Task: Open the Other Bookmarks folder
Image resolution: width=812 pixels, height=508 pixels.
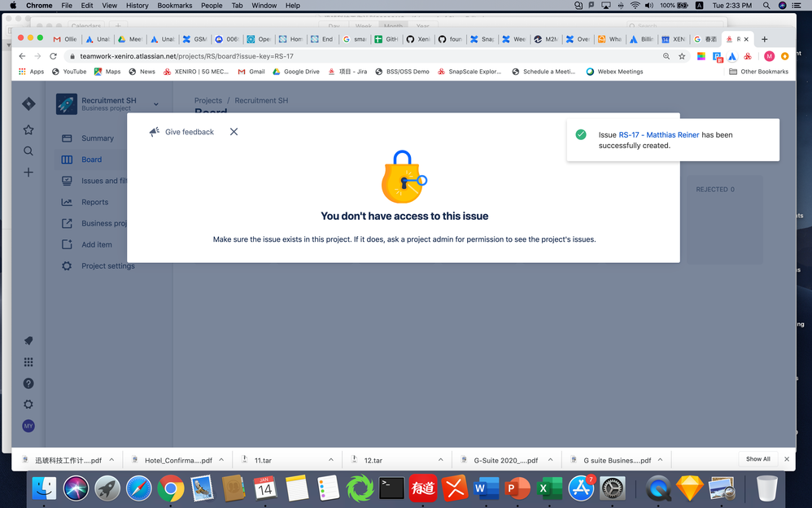Action: [766, 72]
